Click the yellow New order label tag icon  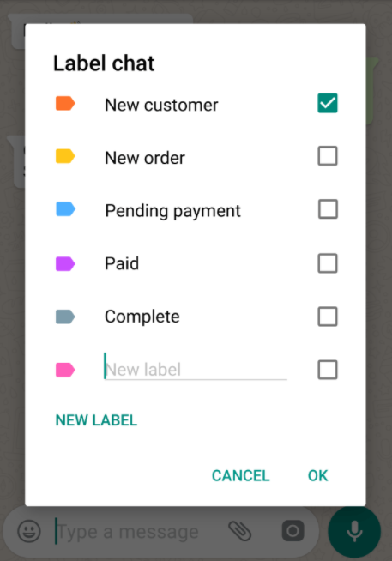[65, 156]
